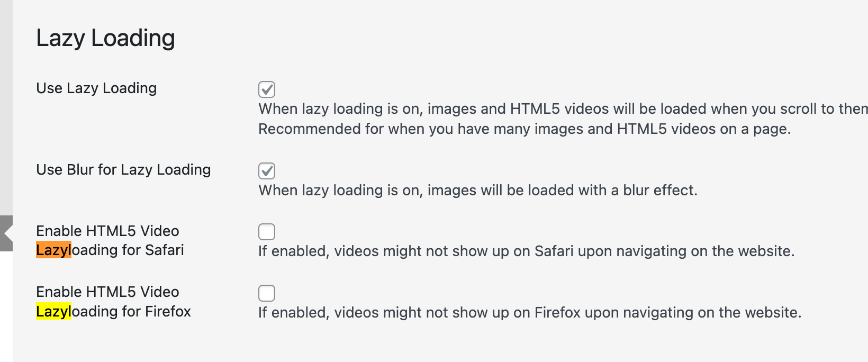
Task: Click the Enable HTML5 Video label above the Safari line
Action: pyautogui.click(x=107, y=231)
